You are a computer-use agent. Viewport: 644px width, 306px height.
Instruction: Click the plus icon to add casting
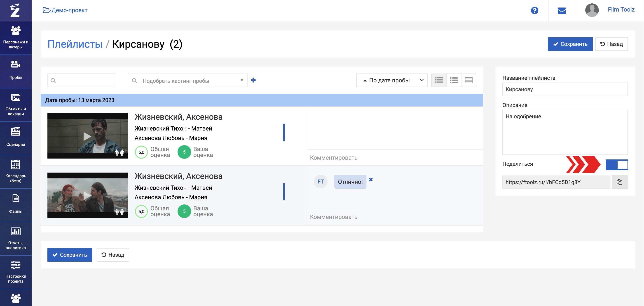pyautogui.click(x=253, y=80)
